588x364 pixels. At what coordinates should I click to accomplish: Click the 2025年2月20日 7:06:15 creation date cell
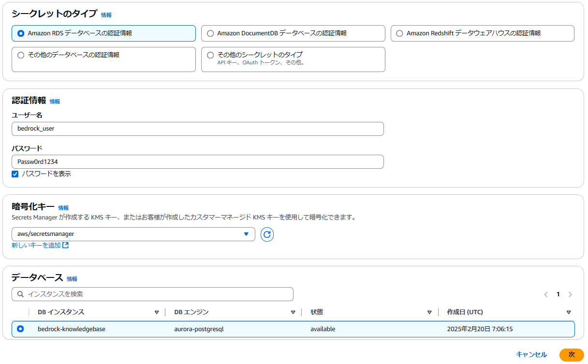tap(480, 329)
